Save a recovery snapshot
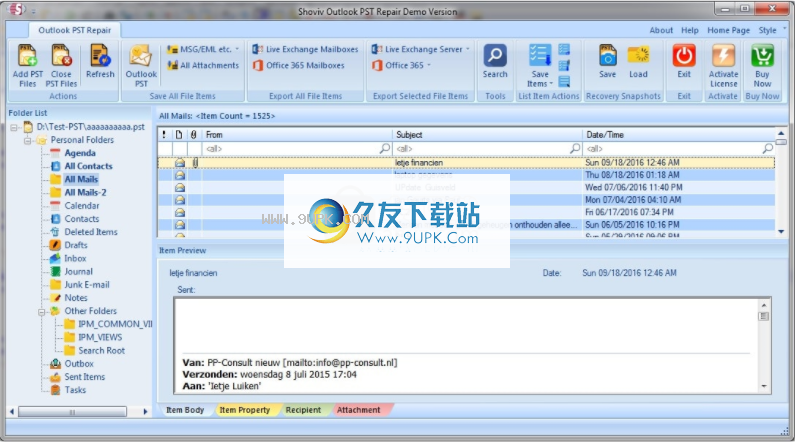This screenshot has width=795, height=443. tap(607, 61)
